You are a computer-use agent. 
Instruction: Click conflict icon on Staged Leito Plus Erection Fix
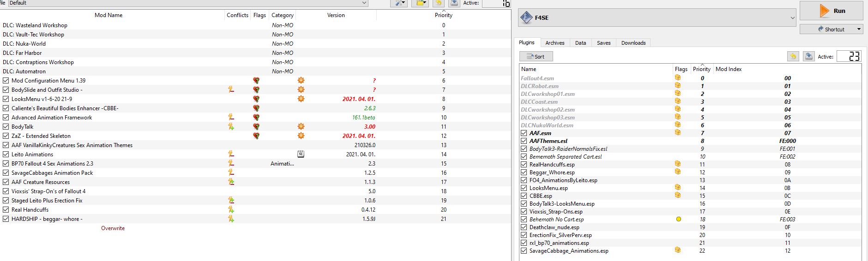231,201
